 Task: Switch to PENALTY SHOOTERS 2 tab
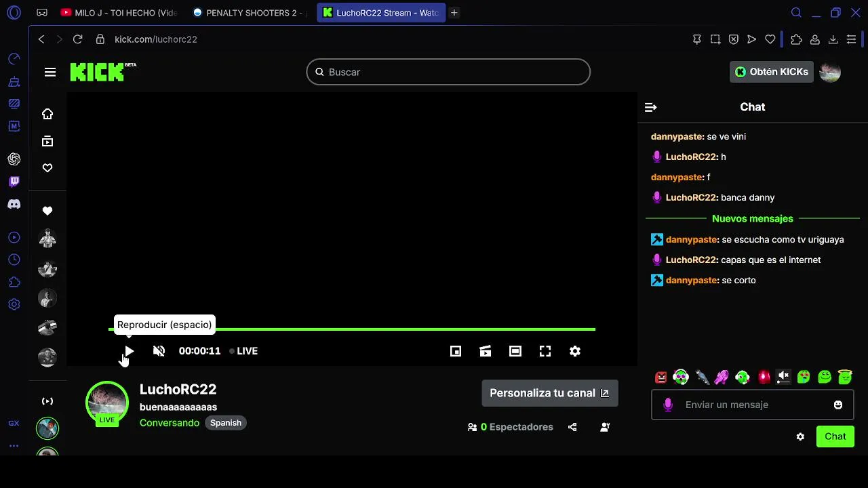coord(250,13)
